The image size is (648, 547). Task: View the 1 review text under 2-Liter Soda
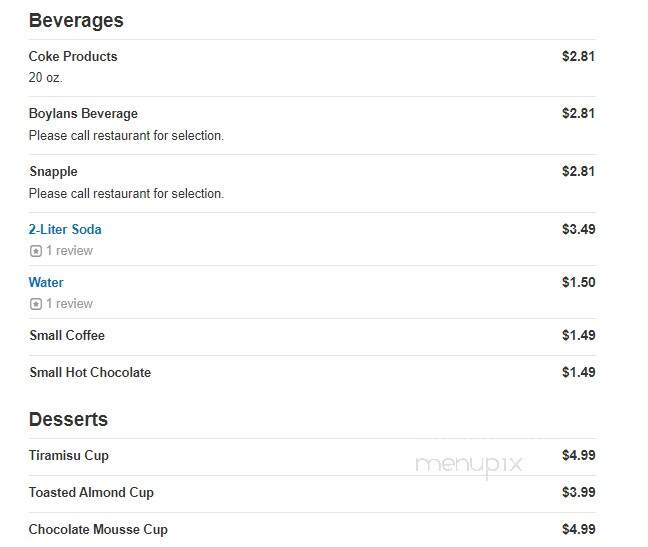69,250
